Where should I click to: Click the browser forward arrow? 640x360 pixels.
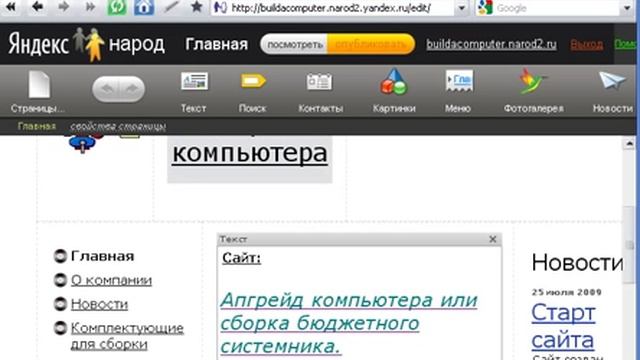[x=63, y=6]
